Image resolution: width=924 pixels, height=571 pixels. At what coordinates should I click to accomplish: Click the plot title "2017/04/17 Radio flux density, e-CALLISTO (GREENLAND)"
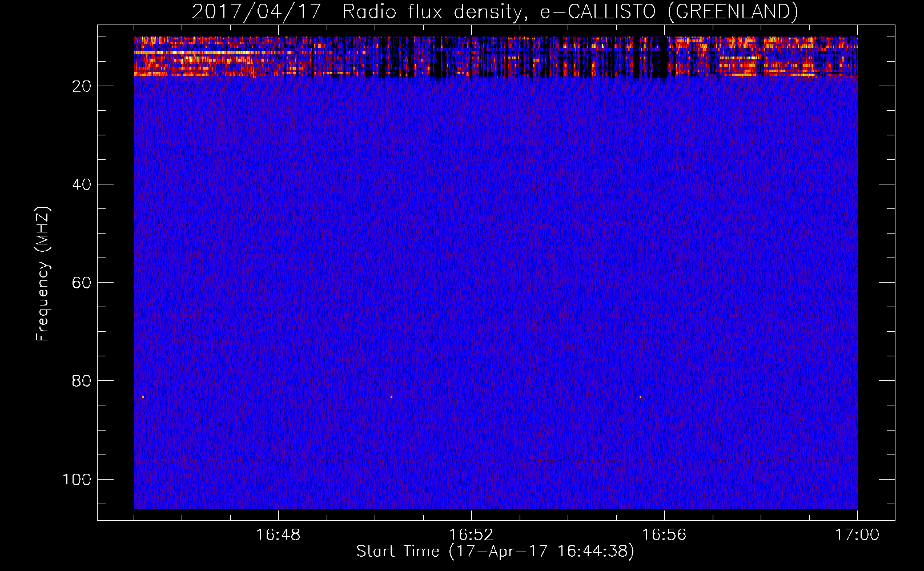coord(495,11)
